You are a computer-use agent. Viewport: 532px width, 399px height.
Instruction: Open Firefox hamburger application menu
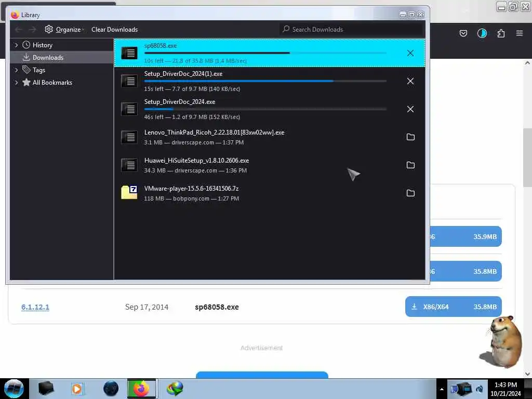[x=519, y=33]
